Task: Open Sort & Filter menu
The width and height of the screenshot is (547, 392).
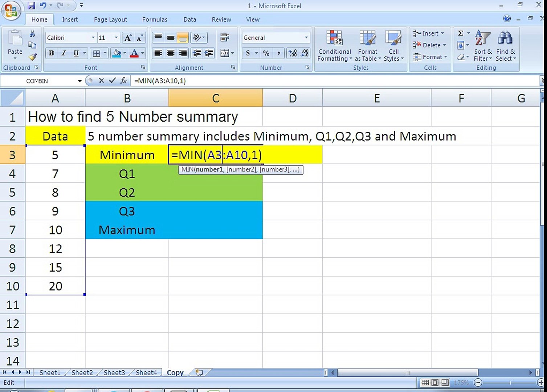Action: [x=483, y=46]
